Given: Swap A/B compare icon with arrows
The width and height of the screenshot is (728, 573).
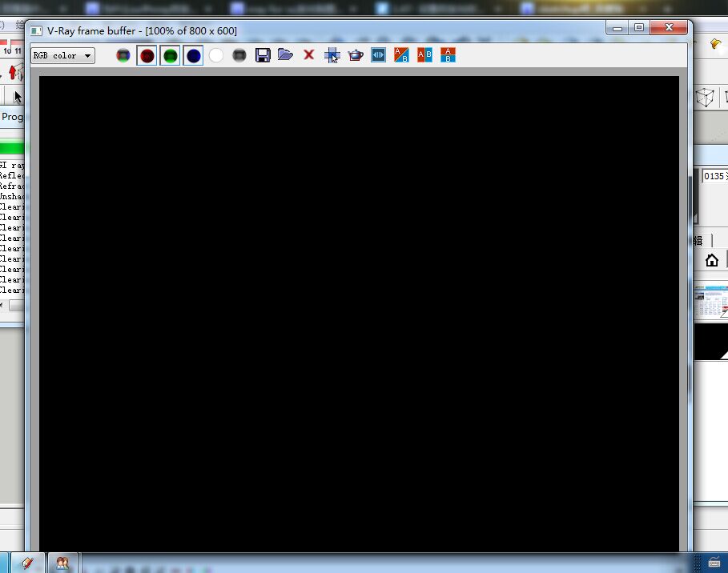Looking at the screenshot, I should click(x=378, y=55).
